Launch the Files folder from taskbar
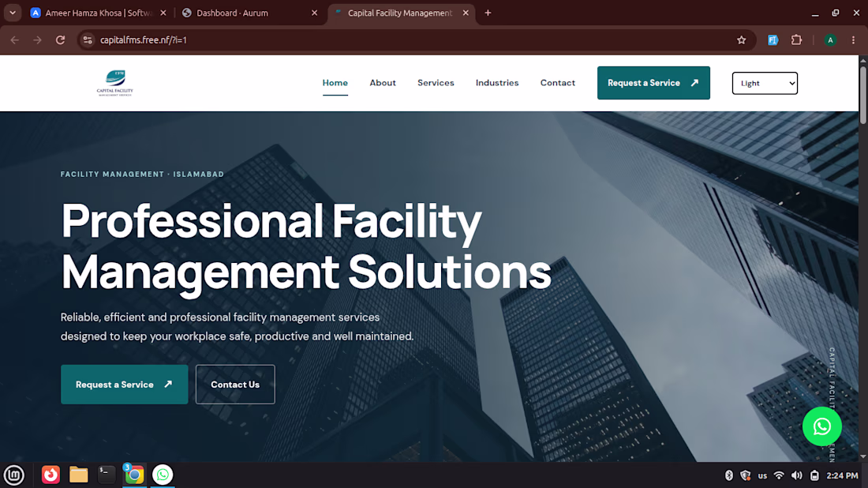The image size is (868, 488). point(79,475)
